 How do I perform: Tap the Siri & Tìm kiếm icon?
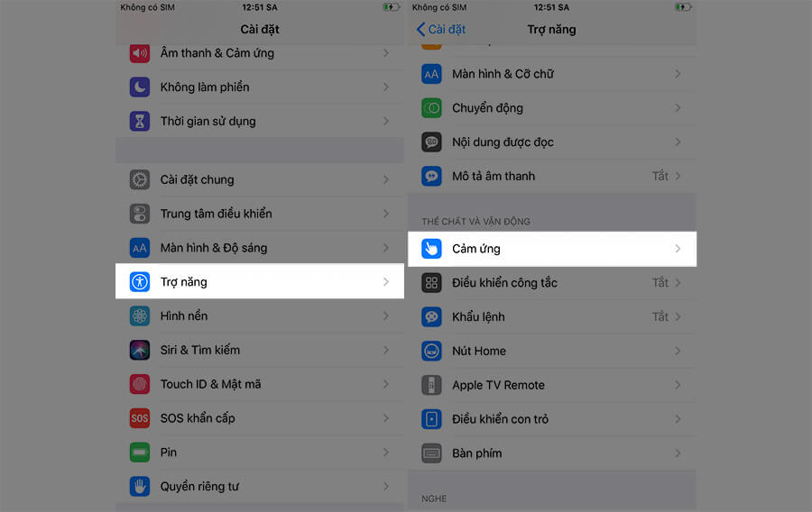click(x=139, y=350)
